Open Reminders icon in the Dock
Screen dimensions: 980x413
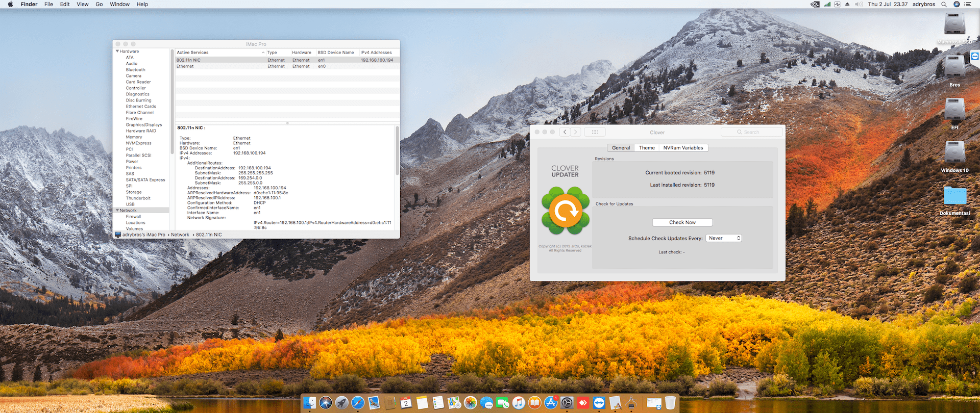[x=438, y=403]
